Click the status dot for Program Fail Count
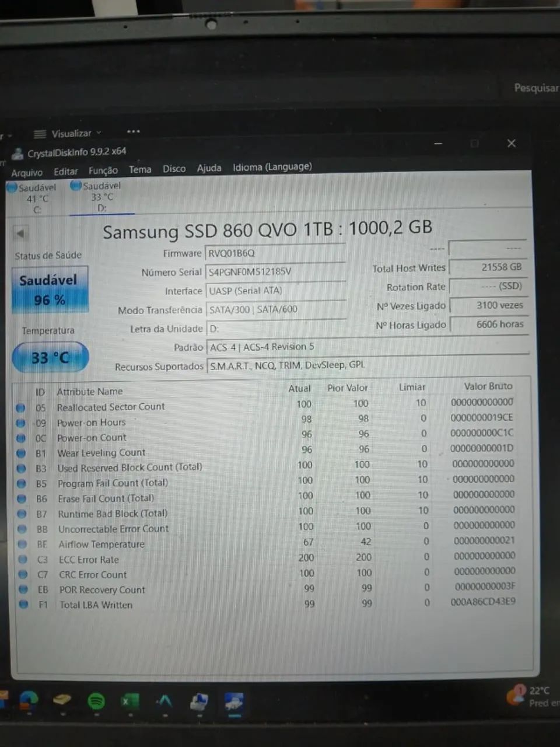This screenshot has width=560, height=747. point(22,483)
